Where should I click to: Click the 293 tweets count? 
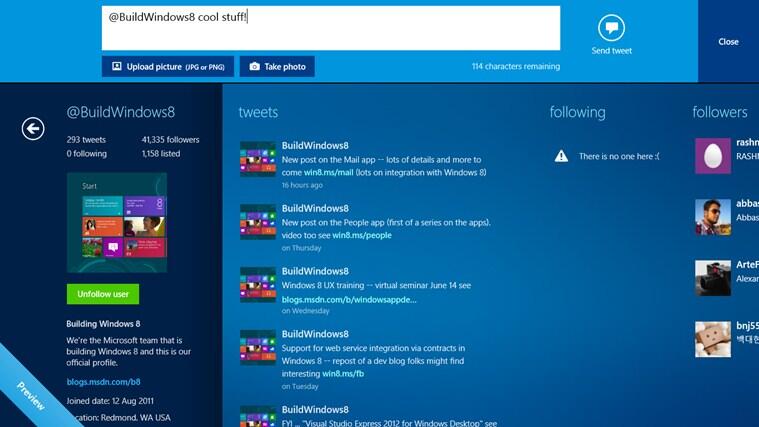pos(86,139)
